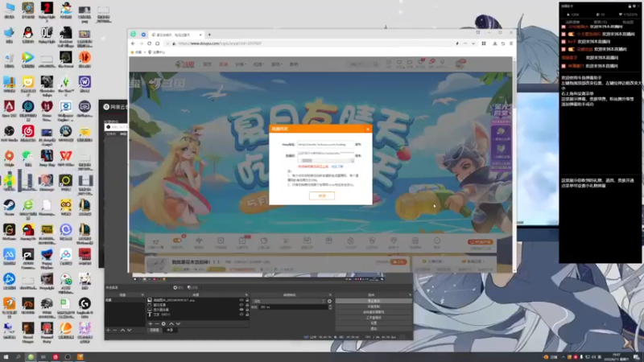This screenshot has width=644, height=362.
Task: Toggle lock on the window capture source row
Action: 247,305
